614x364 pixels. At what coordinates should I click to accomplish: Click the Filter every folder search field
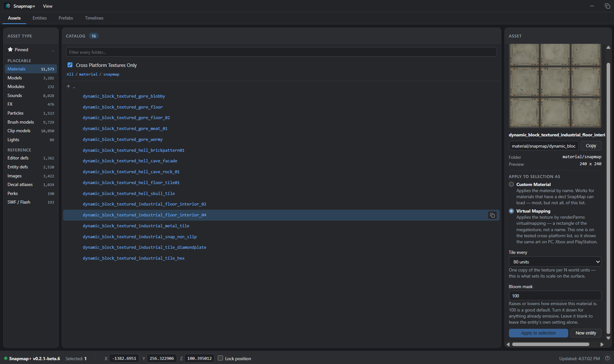coord(281,52)
